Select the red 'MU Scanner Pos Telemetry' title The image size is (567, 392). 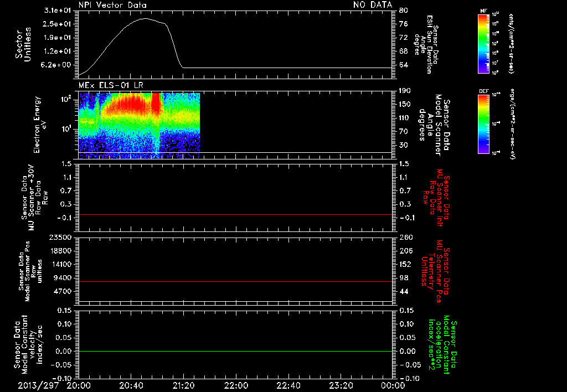click(435, 271)
